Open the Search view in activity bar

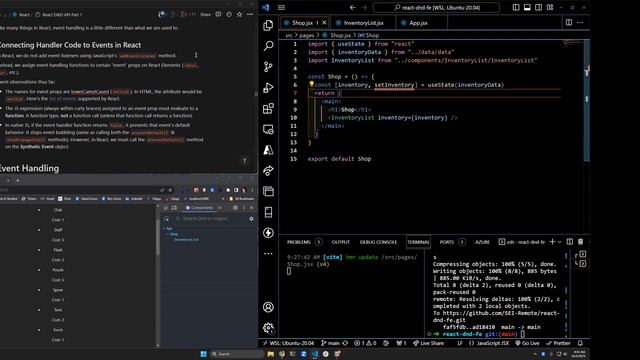[x=268, y=46]
